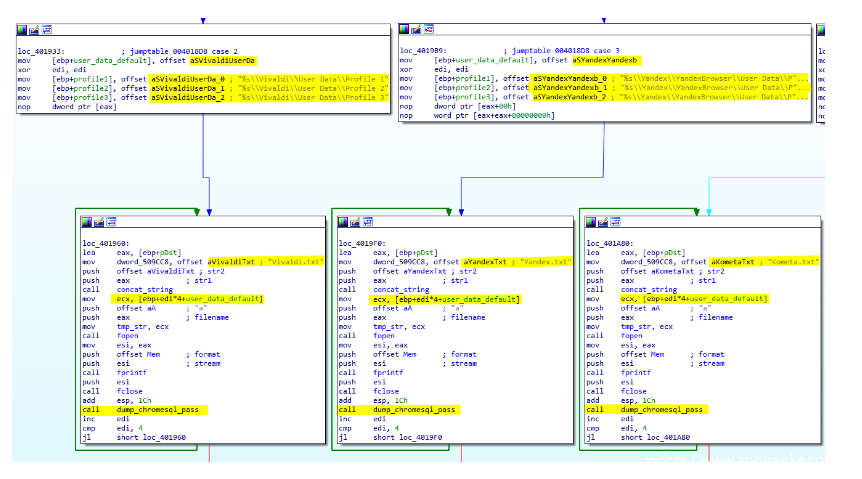Image resolution: width=862 pixels, height=479 pixels.
Task: Click the pencil edit icon on the loc_4019B9 node
Action: point(417,29)
